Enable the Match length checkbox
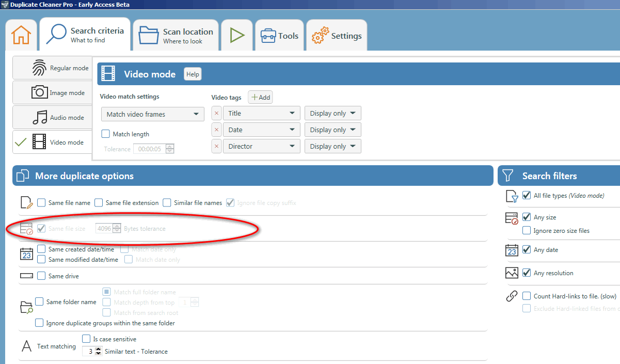This screenshot has height=364, width=620. (x=106, y=134)
